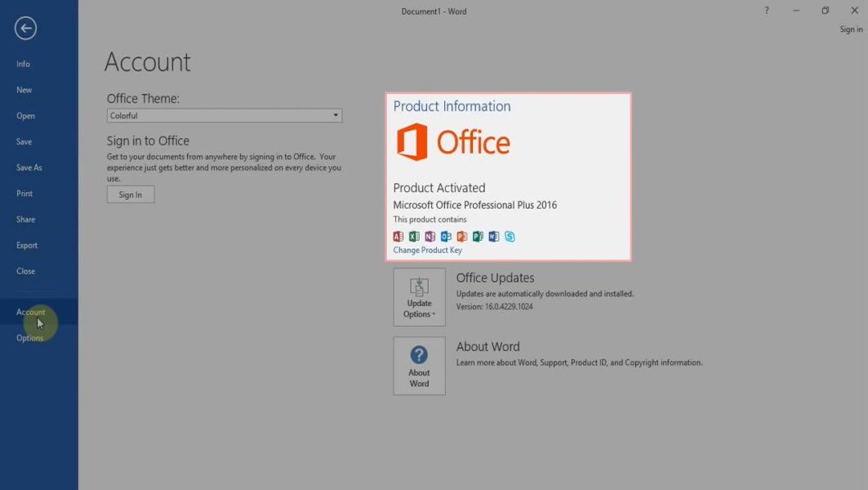Open the Print page
Viewport: 868px width, 490px height.
tap(24, 194)
